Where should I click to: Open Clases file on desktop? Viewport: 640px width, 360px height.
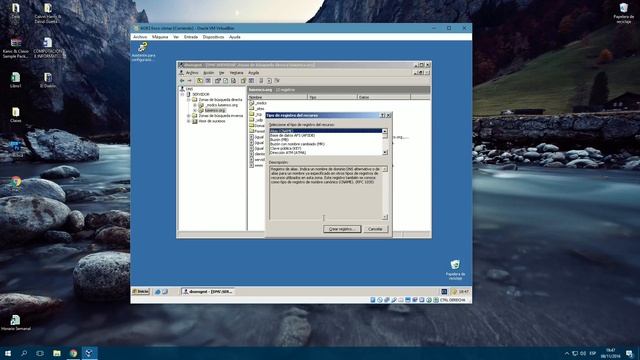coord(16,115)
